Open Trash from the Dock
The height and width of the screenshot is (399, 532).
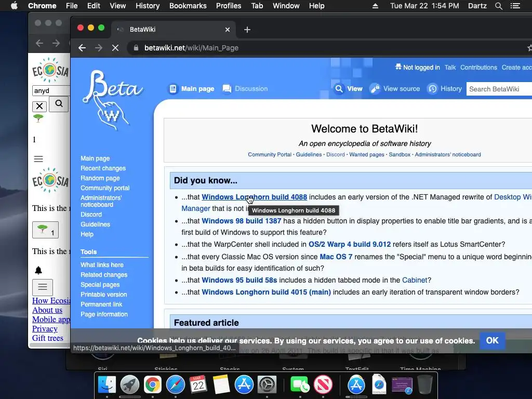pos(425,385)
